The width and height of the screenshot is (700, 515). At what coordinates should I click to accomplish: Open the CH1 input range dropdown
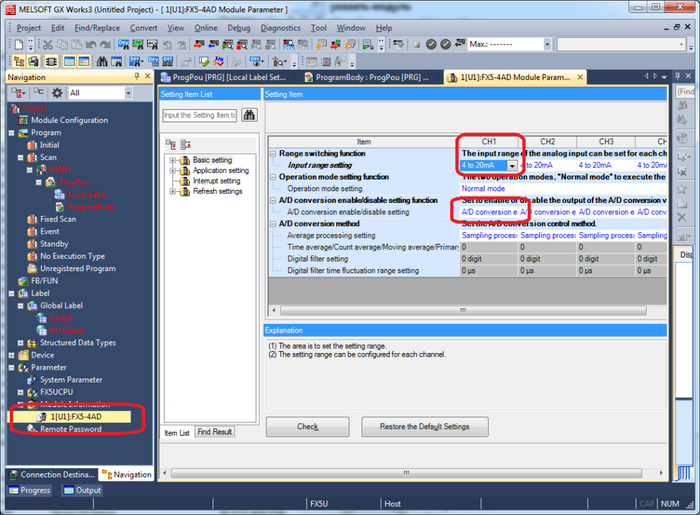512,165
